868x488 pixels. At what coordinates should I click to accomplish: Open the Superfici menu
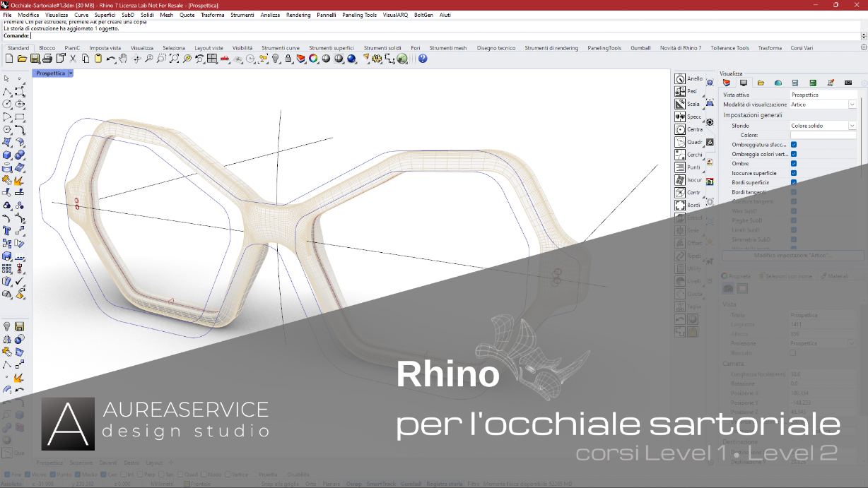105,15
